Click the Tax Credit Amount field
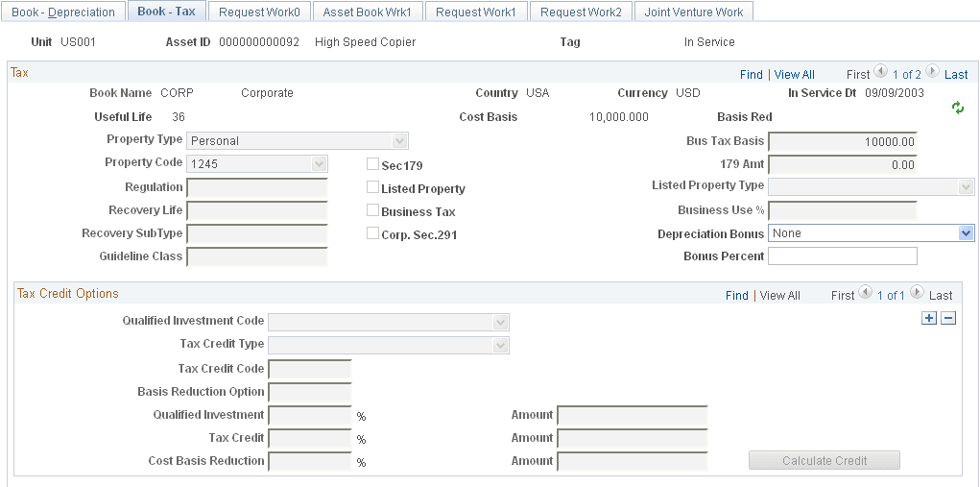Viewport: 980px width, 487px height. tap(633, 438)
